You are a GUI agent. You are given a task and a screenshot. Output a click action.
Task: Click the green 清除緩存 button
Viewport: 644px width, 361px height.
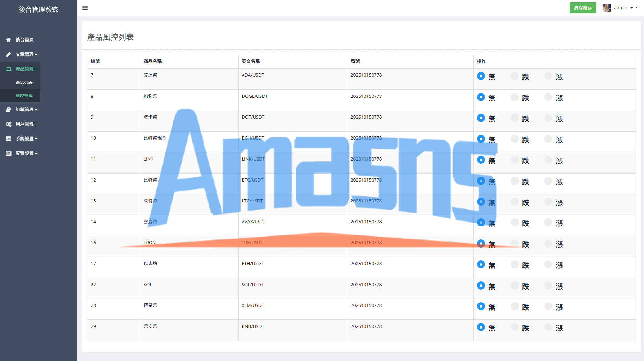(x=583, y=8)
